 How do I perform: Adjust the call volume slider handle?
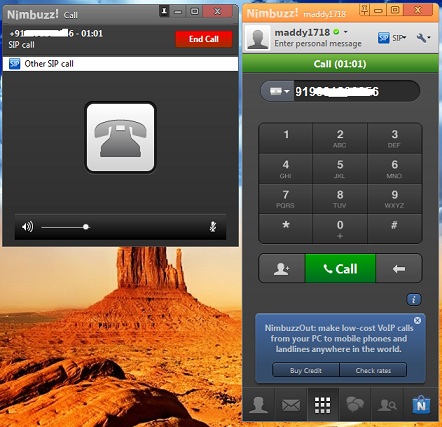tap(86, 227)
